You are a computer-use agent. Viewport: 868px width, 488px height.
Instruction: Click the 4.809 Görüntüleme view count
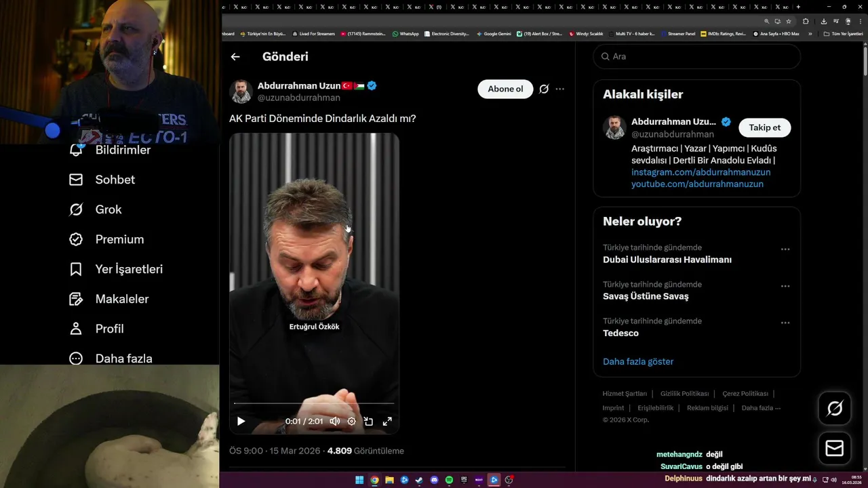(x=366, y=451)
